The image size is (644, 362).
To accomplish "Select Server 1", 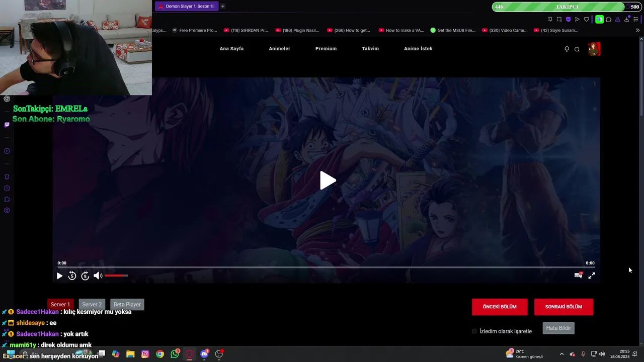I will (x=60, y=304).
